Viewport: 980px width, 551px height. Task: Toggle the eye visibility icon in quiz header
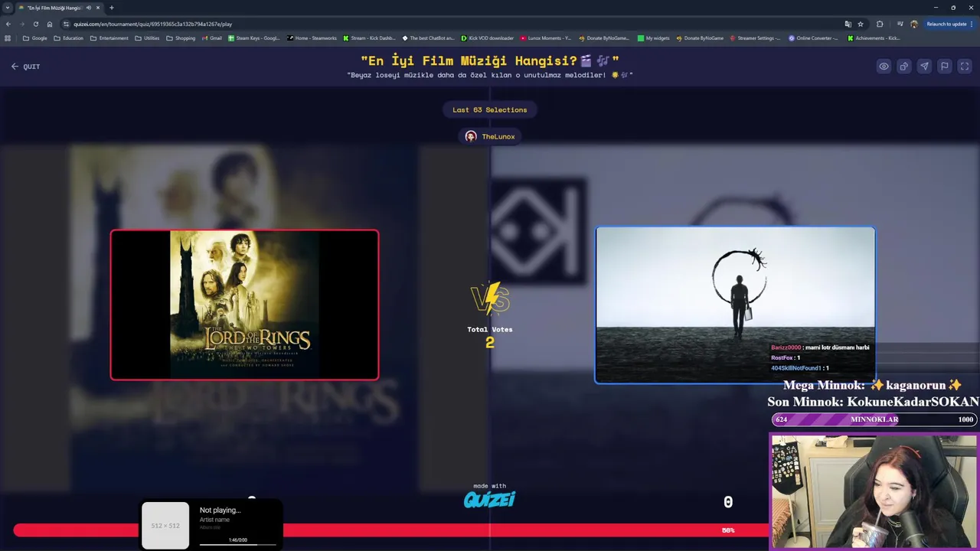(x=884, y=67)
